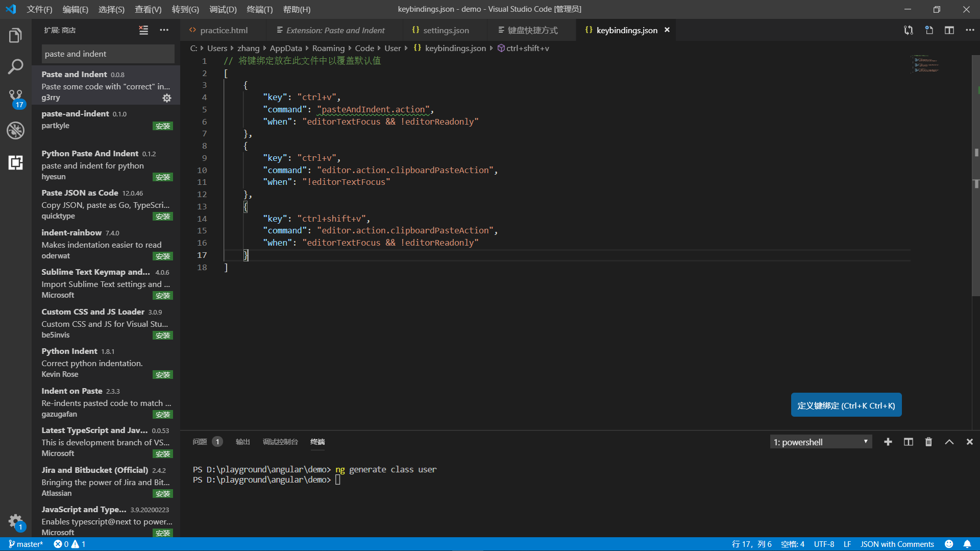
Task: Expand the Users breadcrumb in the path bar
Action: tap(217, 48)
